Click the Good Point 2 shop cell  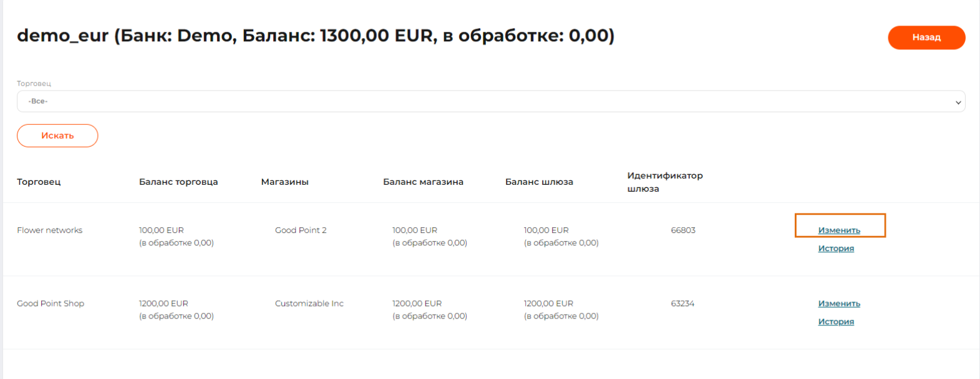click(x=301, y=230)
